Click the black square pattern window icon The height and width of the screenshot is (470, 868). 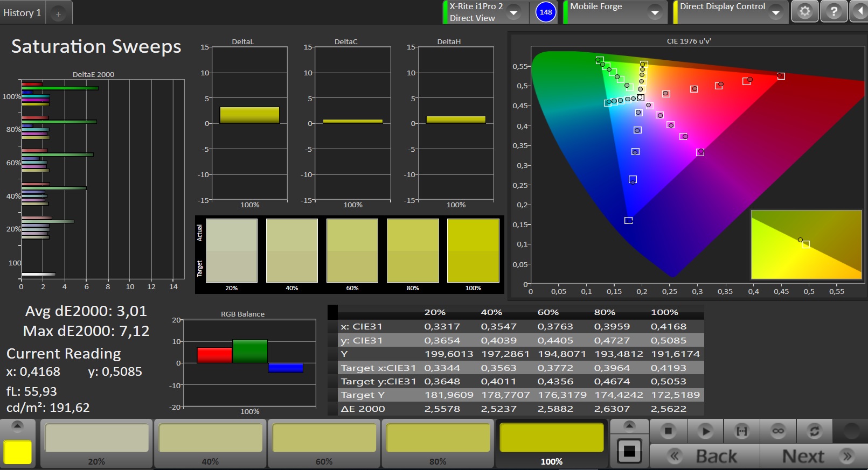point(629,451)
